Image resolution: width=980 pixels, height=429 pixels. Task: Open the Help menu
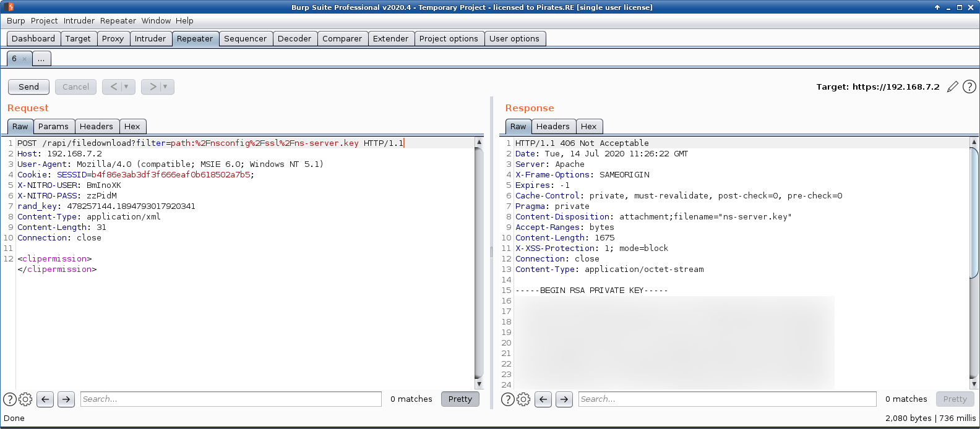(x=184, y=20)
